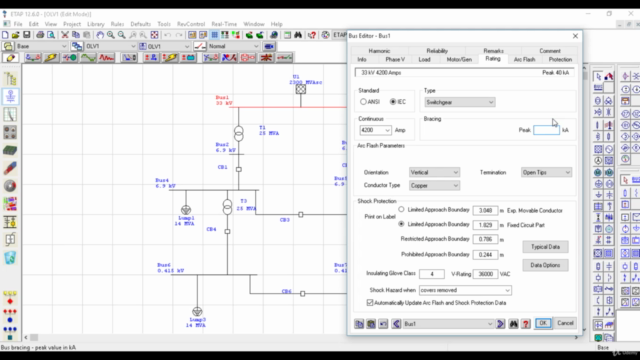Open the Normal configuration dropdown
The width and height of the screenshot is (640, 360).
tap(233, 46)
